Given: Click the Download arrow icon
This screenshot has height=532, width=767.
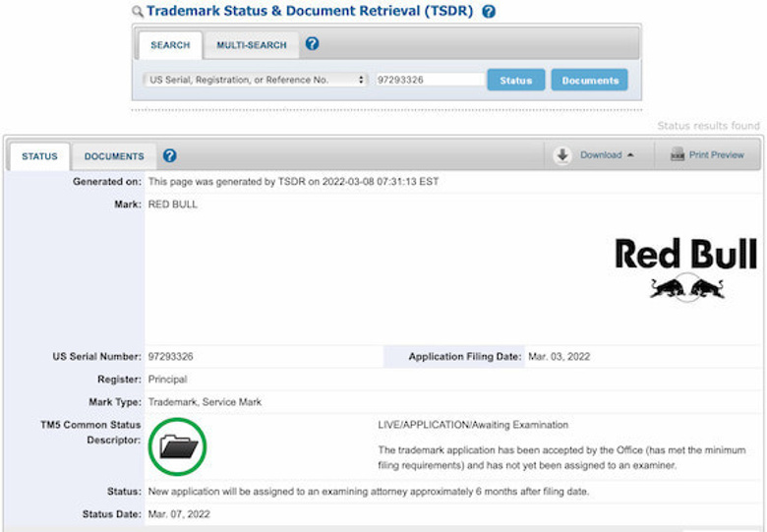Looking at the screenshot, I should tap(562, 155).
